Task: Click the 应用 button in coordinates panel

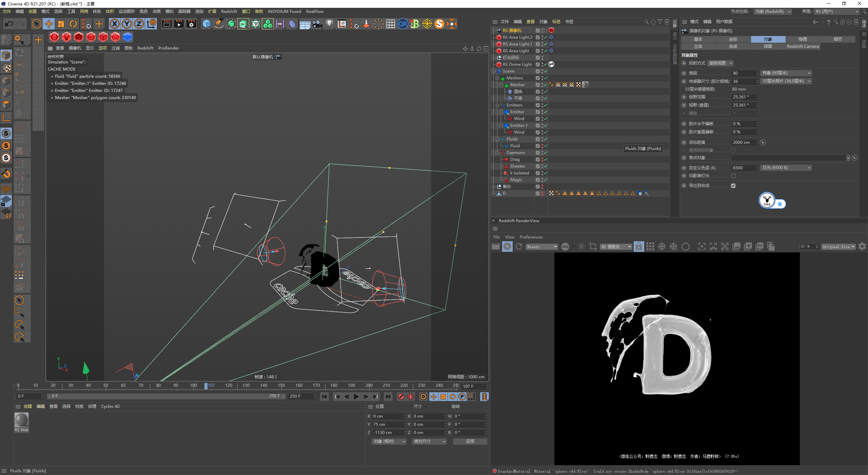Action: (x=470, y=441)
